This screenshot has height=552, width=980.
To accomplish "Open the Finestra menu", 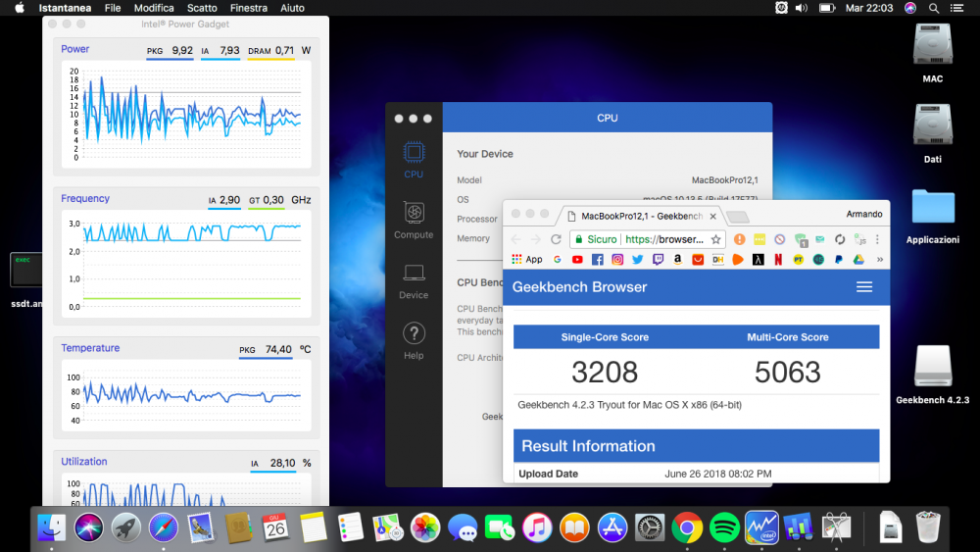I will (x=248, y=8).
